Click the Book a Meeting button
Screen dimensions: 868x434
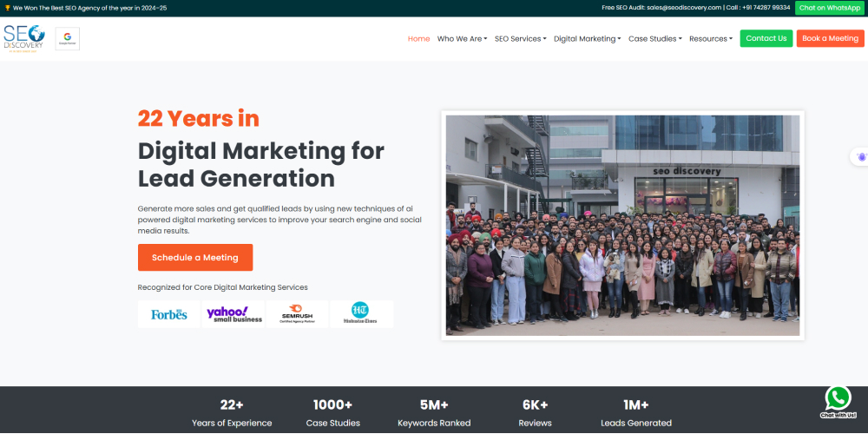(x=830, y=38)
